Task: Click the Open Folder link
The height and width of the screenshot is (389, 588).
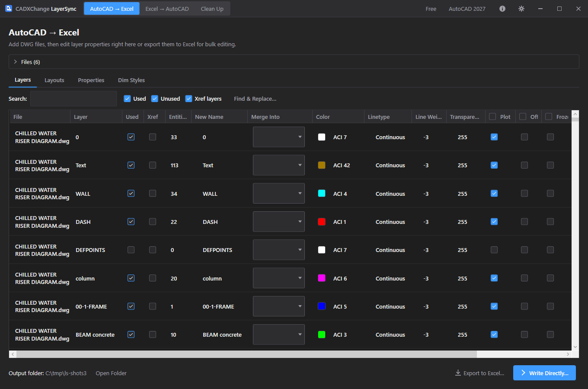Action: point(111,373)
